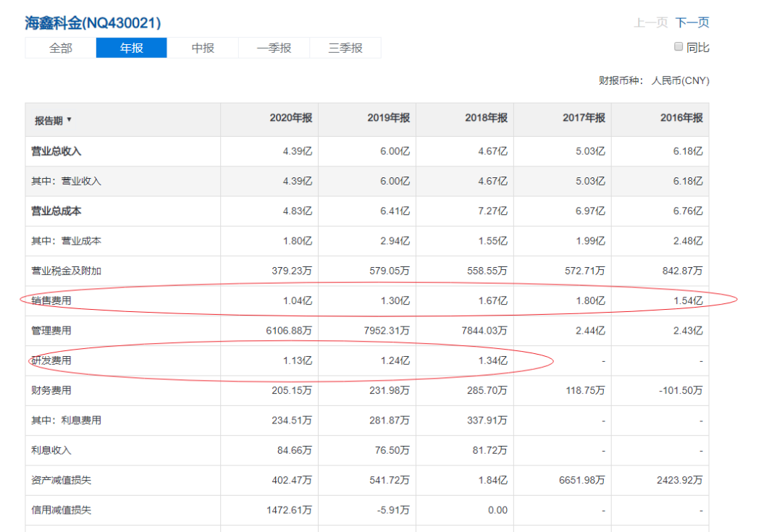The width and height of the screenshot is (782, 532).
Task: Click the 7.27亿 total cost value
Action: (493, 211)
